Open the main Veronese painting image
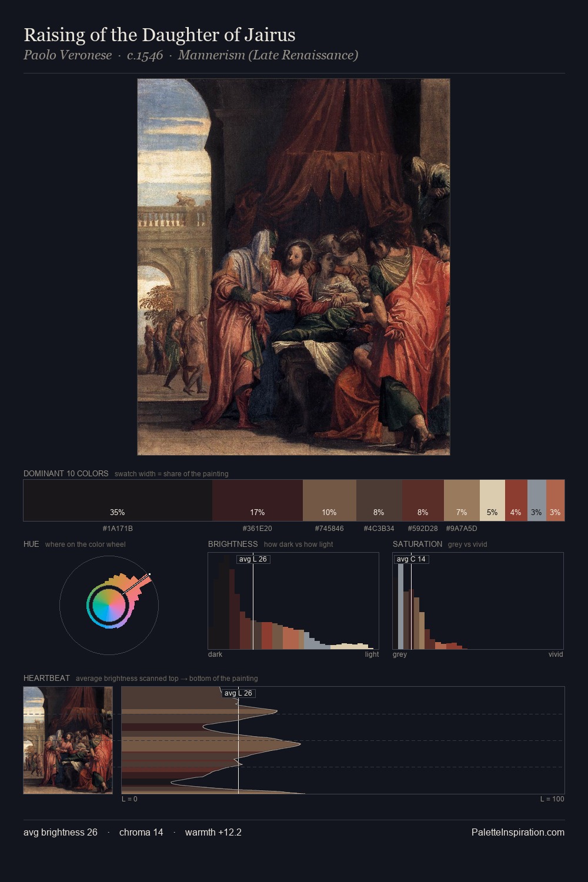 tap(293, 267)
